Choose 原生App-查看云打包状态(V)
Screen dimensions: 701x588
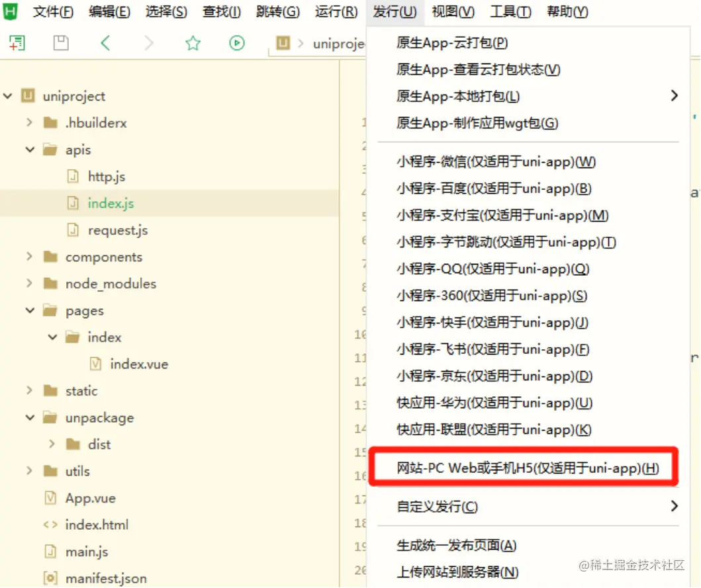click(x=528, y=69)
